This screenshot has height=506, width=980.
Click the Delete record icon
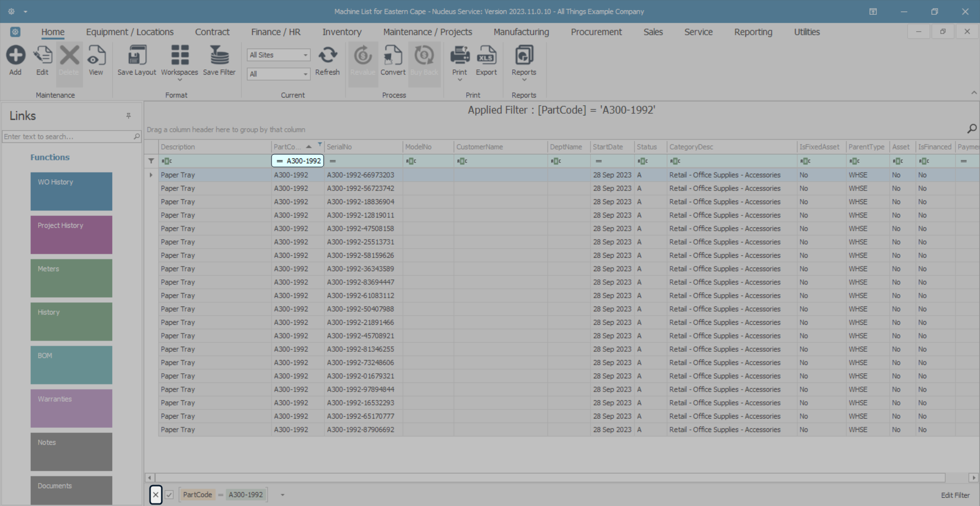pos(69,55)
